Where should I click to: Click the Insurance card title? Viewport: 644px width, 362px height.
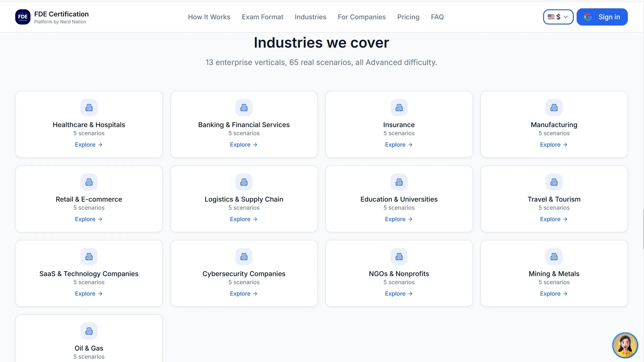399,125
